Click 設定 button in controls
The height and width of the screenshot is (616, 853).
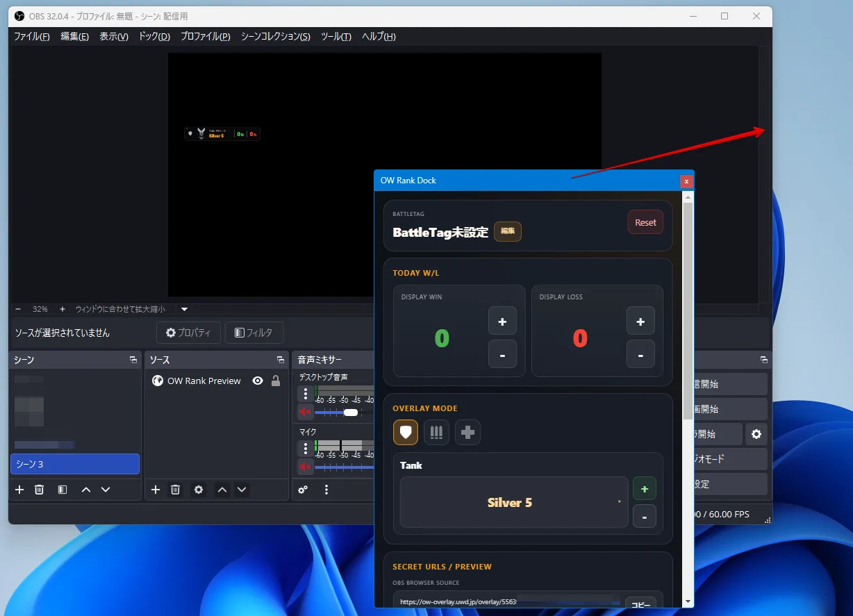(x=729, y=484)
